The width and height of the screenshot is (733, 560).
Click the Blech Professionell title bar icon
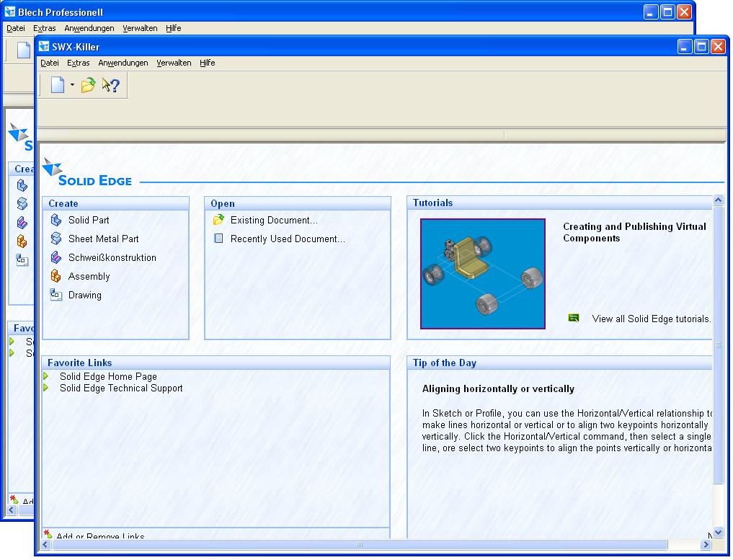tap(10, 12)
